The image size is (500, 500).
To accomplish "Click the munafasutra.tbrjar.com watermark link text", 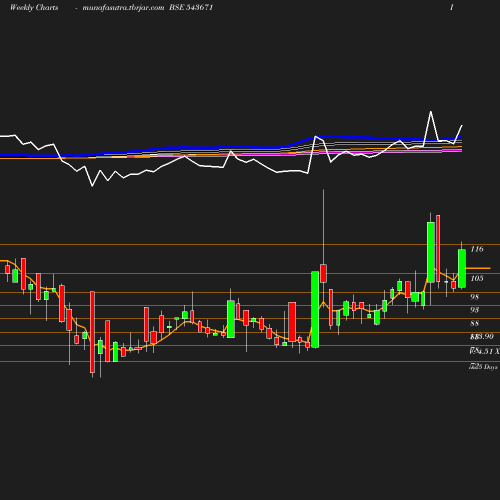I will (x=123, y=7).
